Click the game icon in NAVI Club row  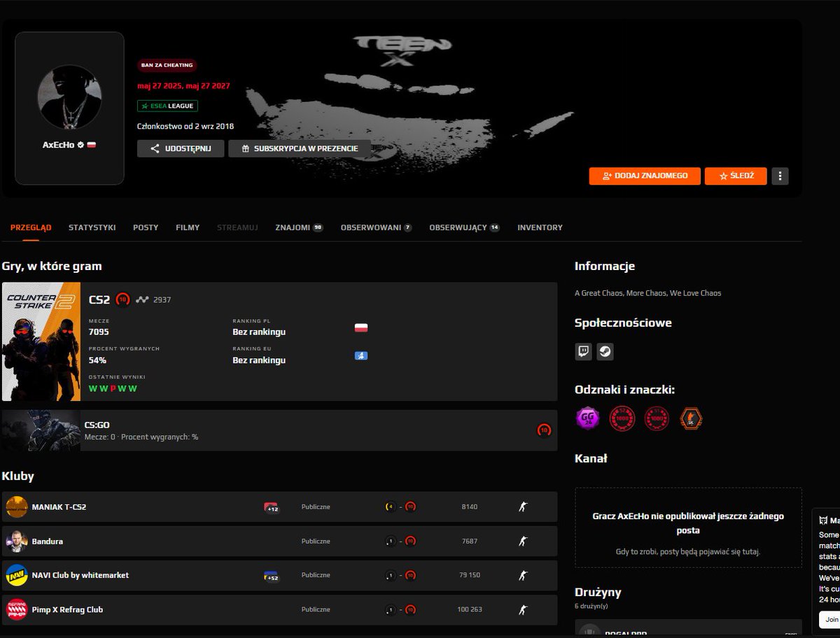[x=522, y=575]
